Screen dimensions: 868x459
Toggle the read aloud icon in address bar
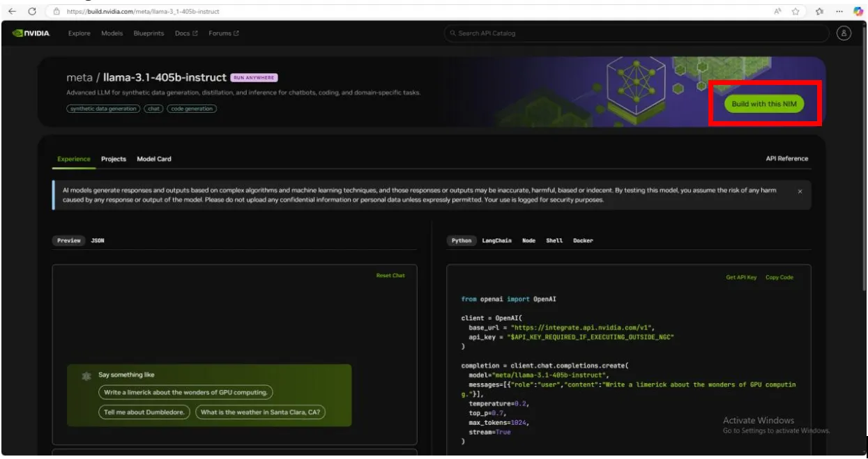click(777, 11)
